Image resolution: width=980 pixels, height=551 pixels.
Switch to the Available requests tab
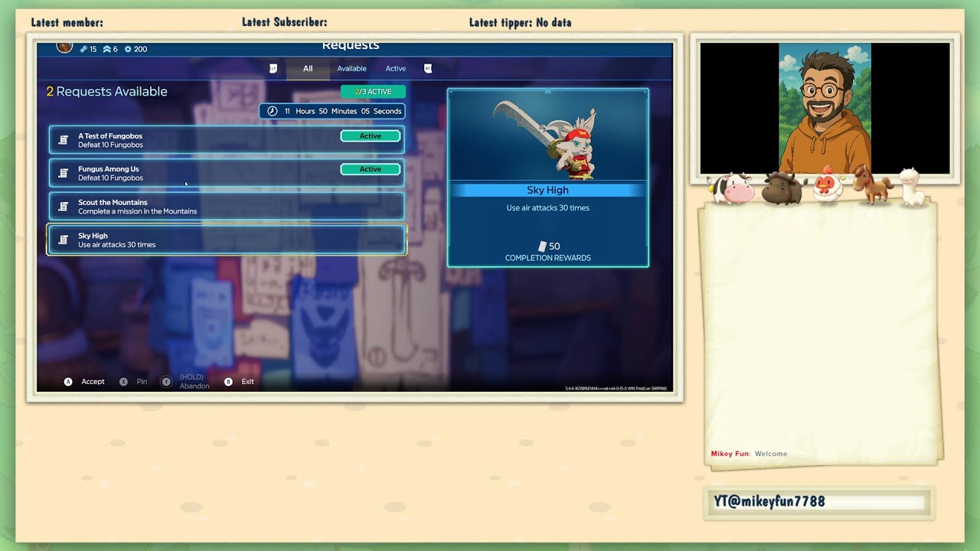click(x=351, y=69)
